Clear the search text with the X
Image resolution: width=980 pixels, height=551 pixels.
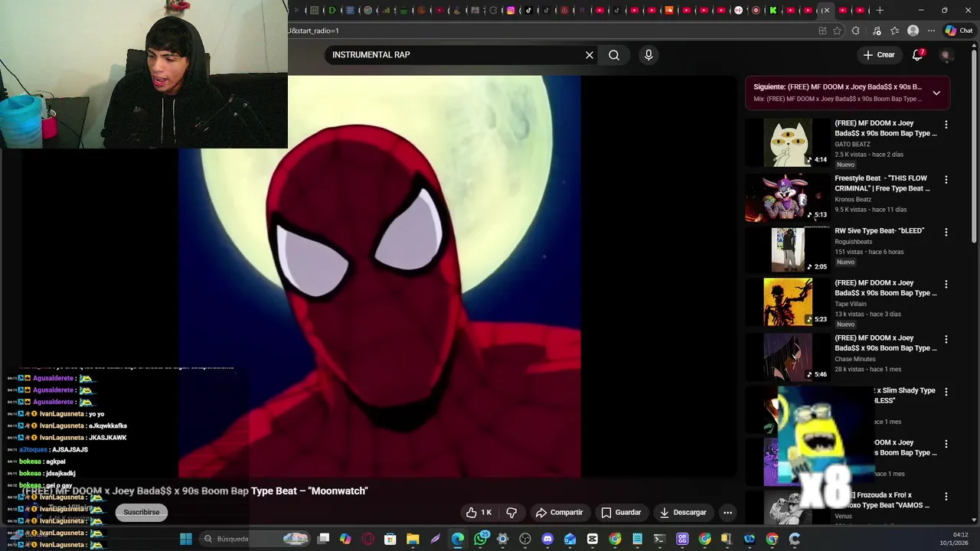point(590,55)
